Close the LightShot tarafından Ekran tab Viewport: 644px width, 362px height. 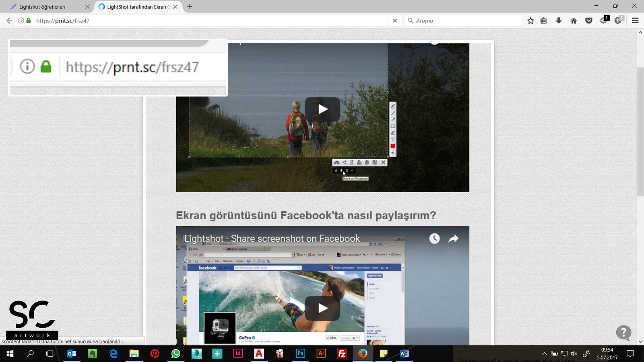tap(175, 7)
